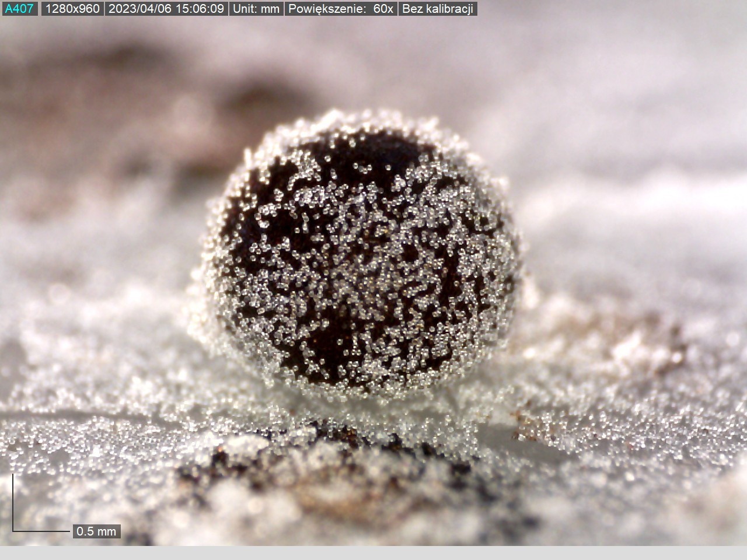Click the gray strip below the image
747x560 pixels.
click(373, 553)
